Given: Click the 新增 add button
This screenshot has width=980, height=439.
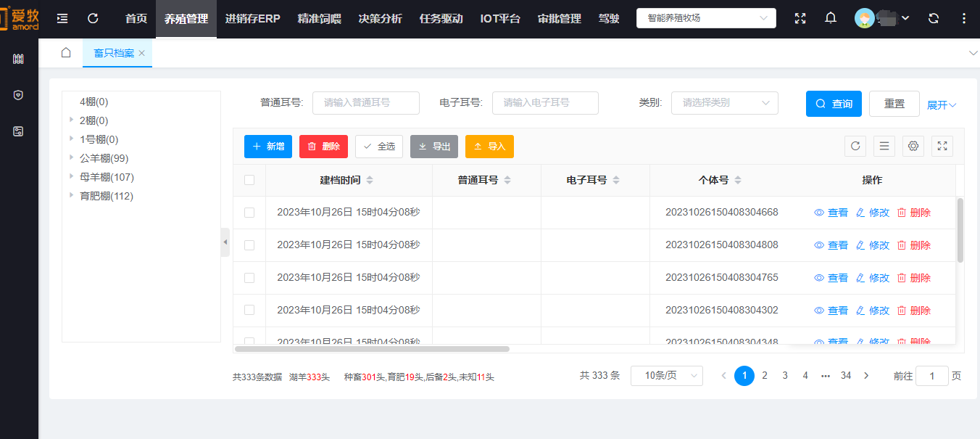Looking at the screenshot, I should point(268,147).
